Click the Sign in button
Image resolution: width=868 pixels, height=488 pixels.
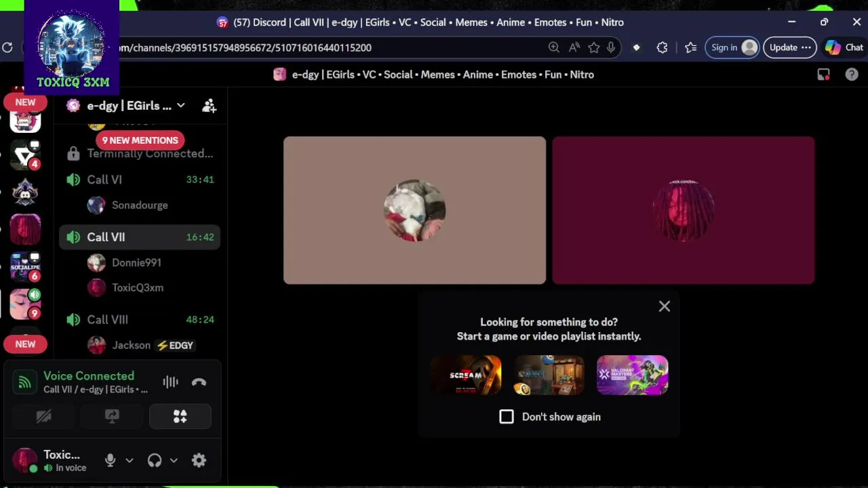(732, 47)
